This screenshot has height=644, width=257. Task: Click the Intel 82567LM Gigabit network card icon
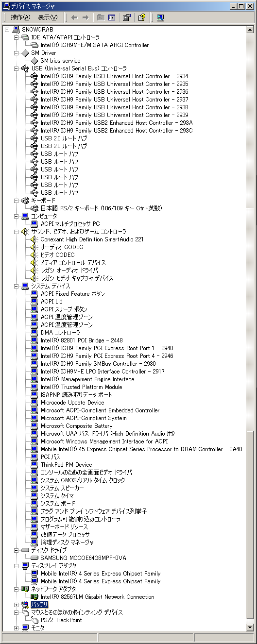[x=34, y=597]
